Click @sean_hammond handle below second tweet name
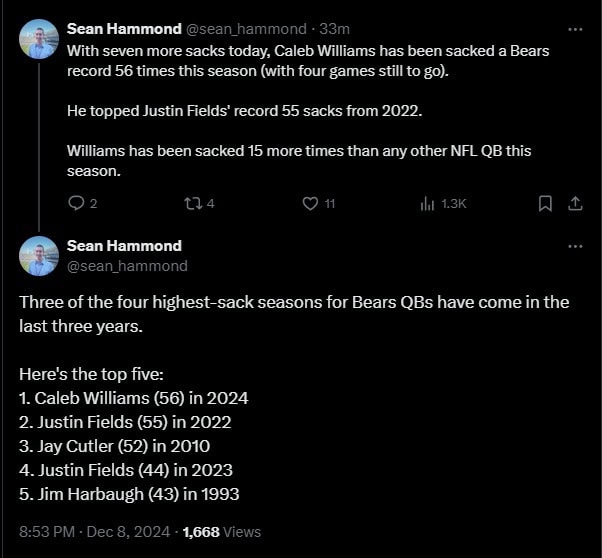 (x=127, y=266)
